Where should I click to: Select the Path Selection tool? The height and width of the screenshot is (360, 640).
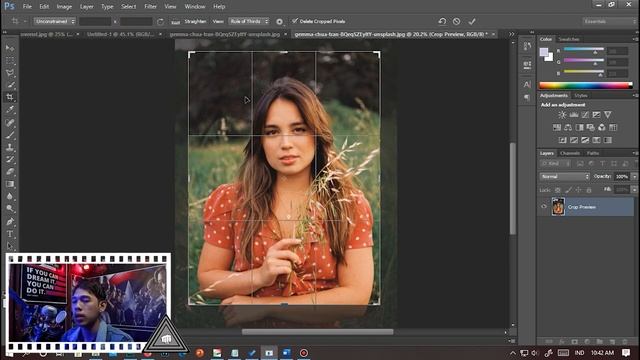10,246
